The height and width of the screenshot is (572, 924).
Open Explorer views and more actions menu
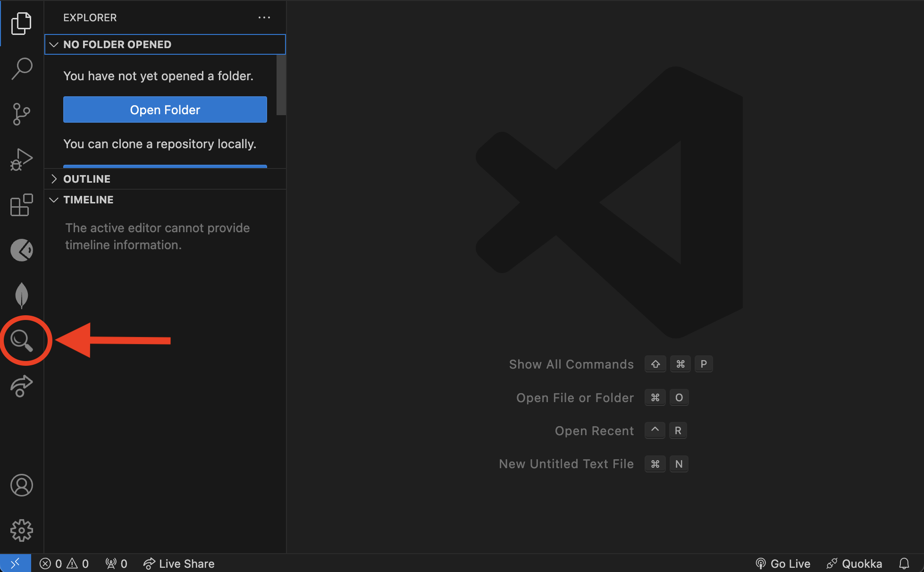pos(264,17)
